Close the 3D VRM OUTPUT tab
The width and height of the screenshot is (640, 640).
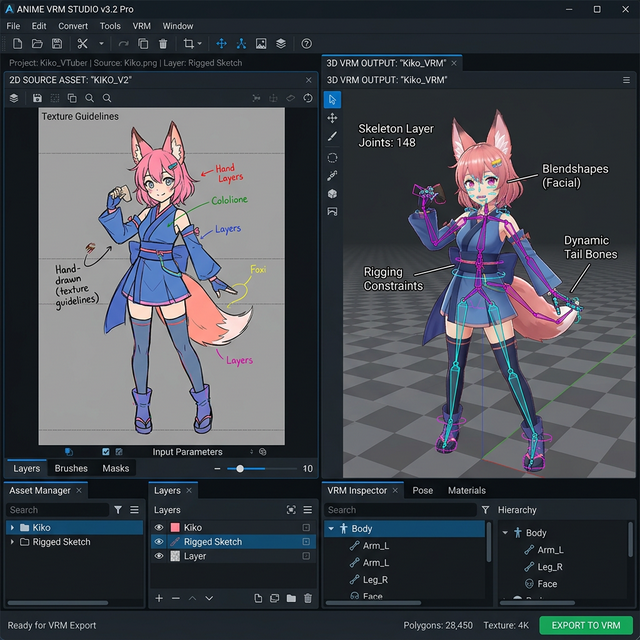454,63
